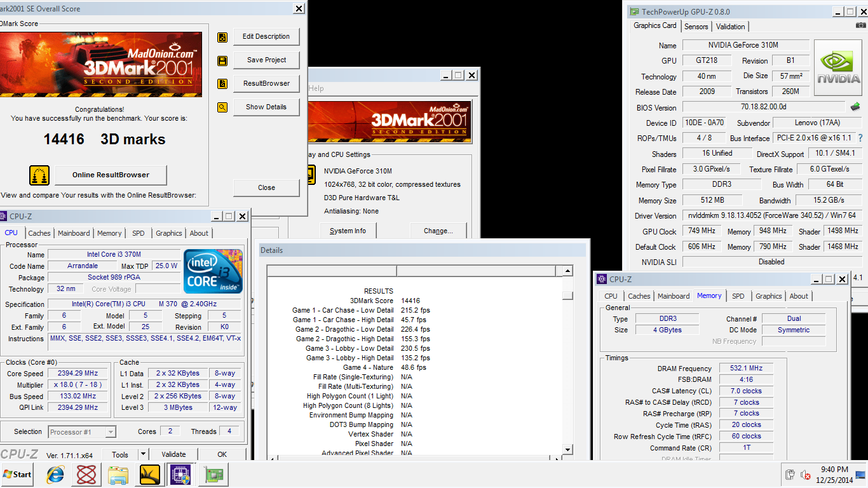This screenshot has height=488, width=868.
Task: Switch to the SPD tab in the left CPU-Z window
Action: point(139,233)
